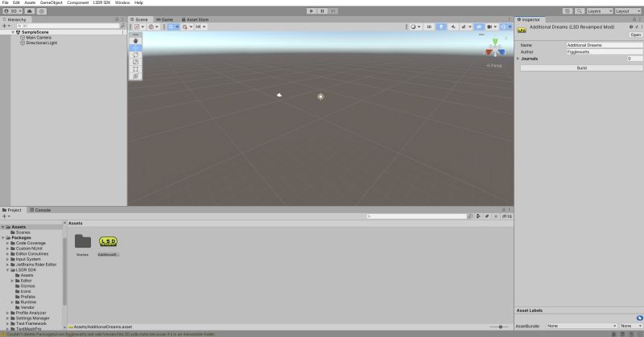Click the scene orientation gizmo

click(495, 48)
